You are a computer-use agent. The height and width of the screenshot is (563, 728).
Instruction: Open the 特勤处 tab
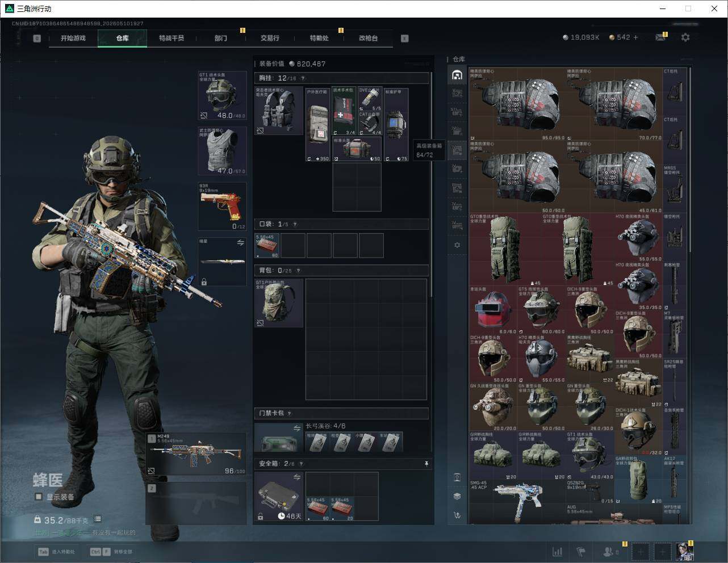coord(319,38)
